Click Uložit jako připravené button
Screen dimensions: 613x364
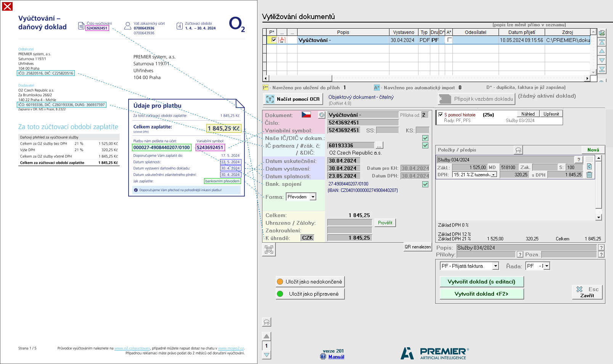pyautogui.click(x=310, y=294)
